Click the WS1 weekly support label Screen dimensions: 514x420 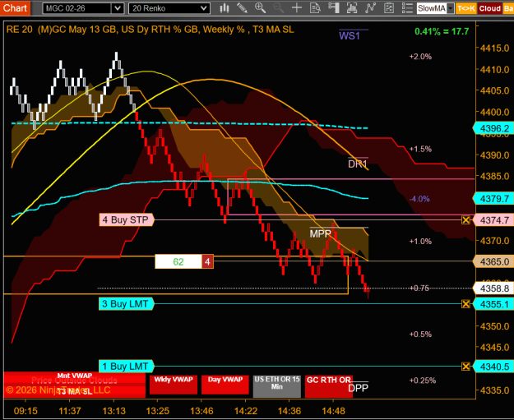[x=350, y=35]
